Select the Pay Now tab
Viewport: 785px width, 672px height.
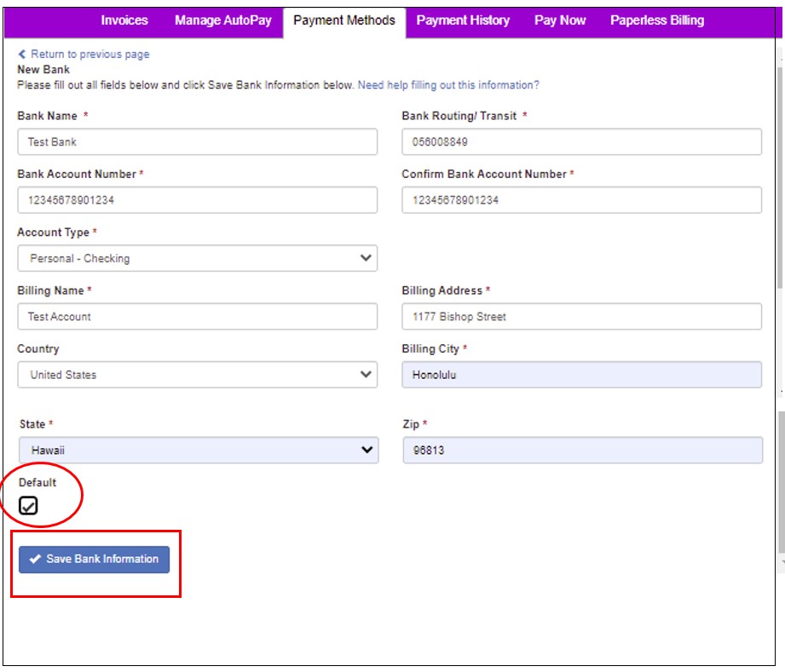tap(560, 20)
